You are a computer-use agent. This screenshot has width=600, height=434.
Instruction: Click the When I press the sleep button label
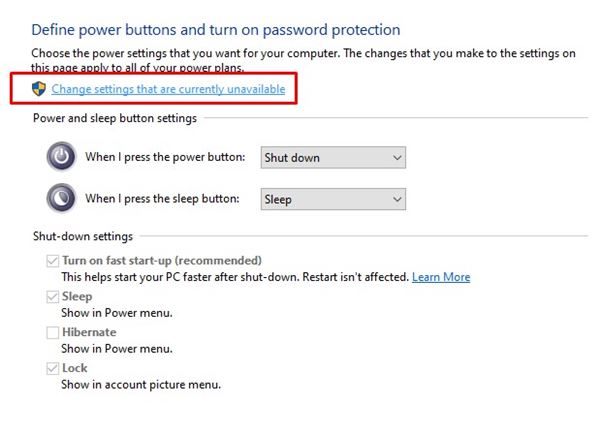tap(162, 199)
